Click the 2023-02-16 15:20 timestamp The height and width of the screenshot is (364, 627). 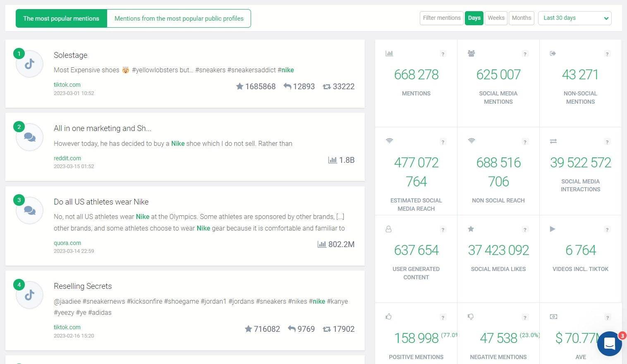click(x=74, y=336)
